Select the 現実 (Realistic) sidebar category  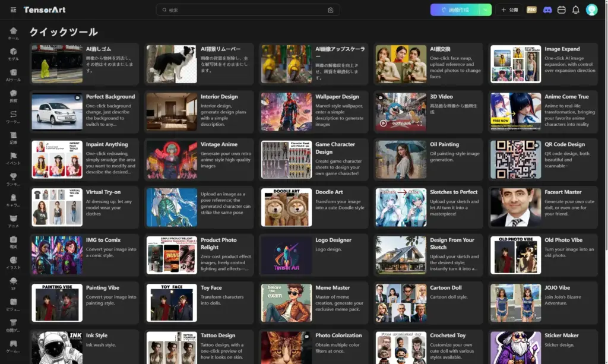coord(13,243)
